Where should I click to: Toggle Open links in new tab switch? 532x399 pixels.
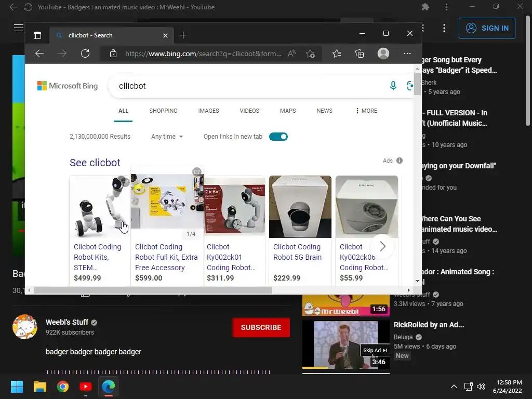pyautogui.click(x=278, y=137)
